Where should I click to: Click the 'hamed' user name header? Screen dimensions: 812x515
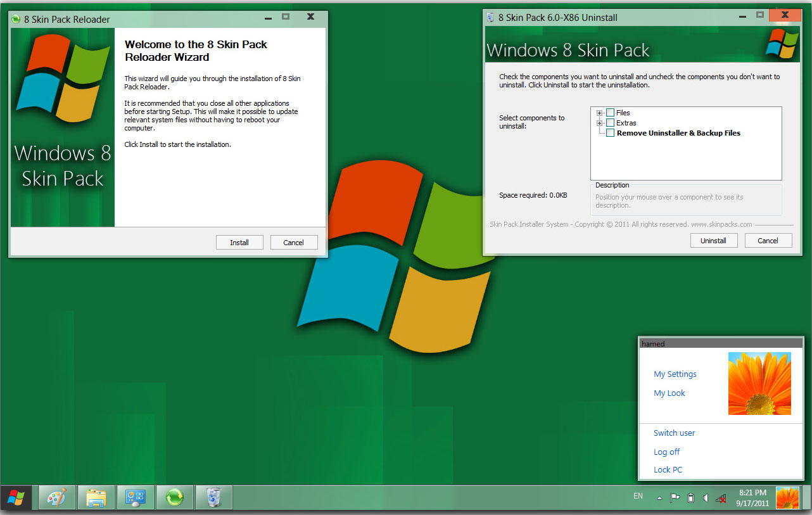(653, 344)
